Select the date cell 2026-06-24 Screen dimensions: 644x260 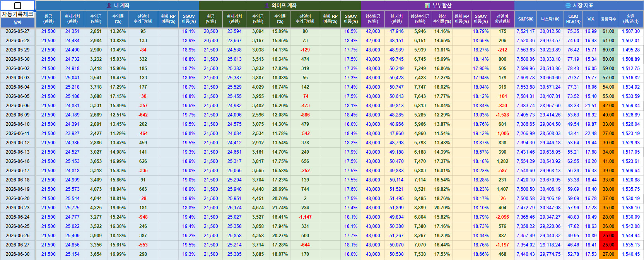point(18,217)
